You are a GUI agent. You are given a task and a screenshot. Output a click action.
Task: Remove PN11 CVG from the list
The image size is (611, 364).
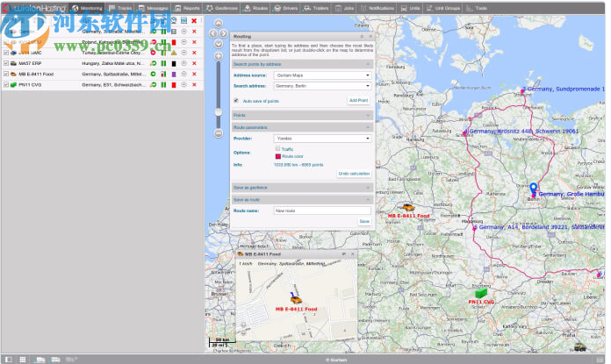pos(194,84)
